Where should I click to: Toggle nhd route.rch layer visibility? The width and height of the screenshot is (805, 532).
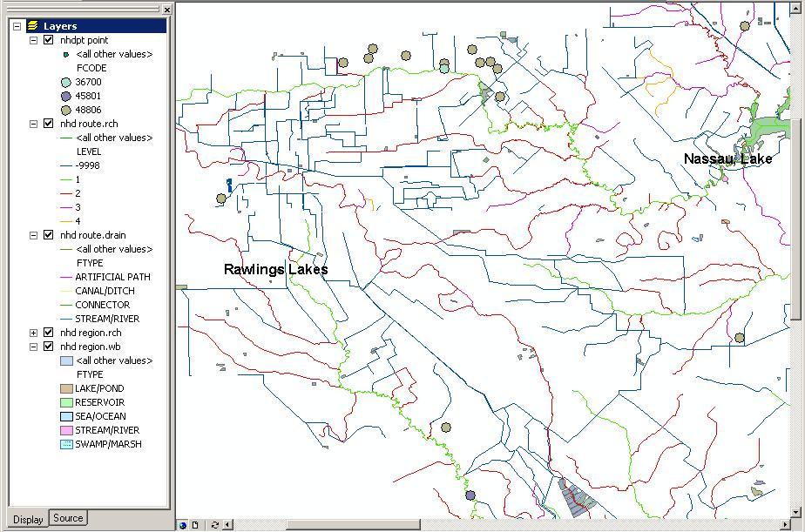coord(49,124)
